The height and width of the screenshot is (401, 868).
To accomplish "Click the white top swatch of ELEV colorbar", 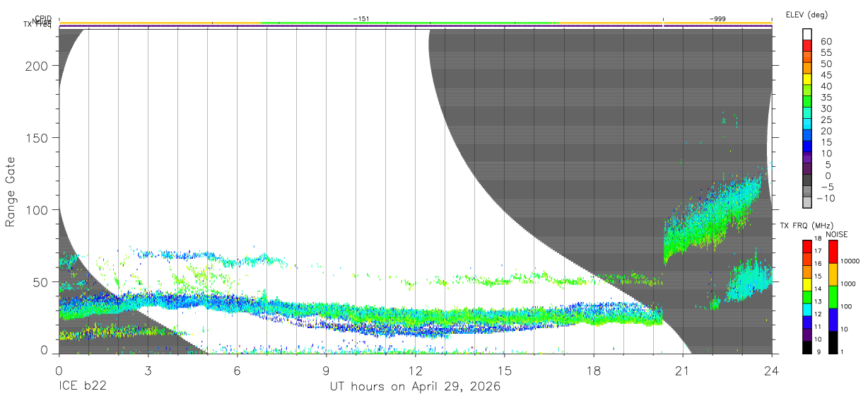I will [x=807, y=35].
